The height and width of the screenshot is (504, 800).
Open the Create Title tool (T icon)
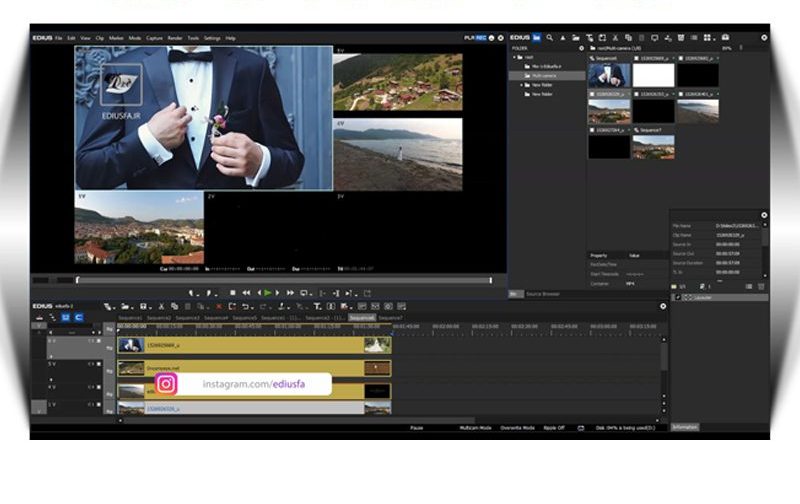click(317, 307)
